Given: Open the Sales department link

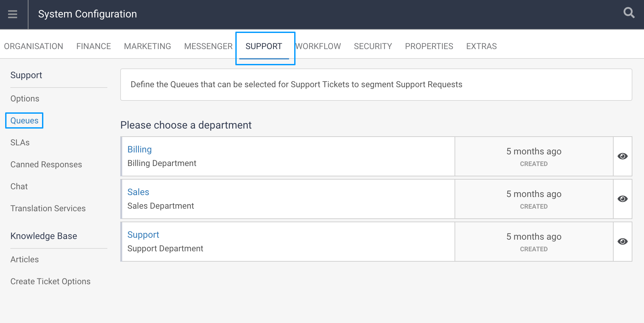Looking at the screenshot, I should (138, 192).
